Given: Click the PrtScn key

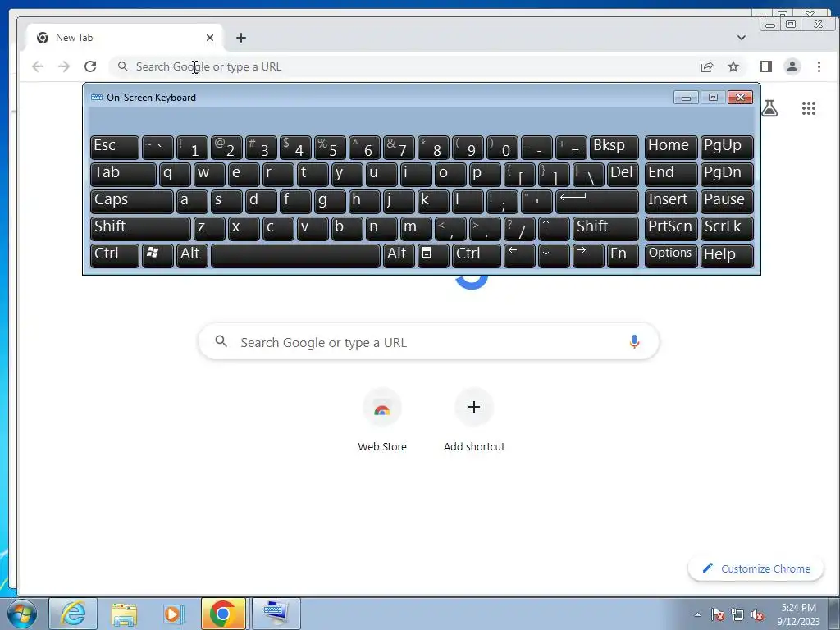Looking at the screenshot, I should (671, 228).
